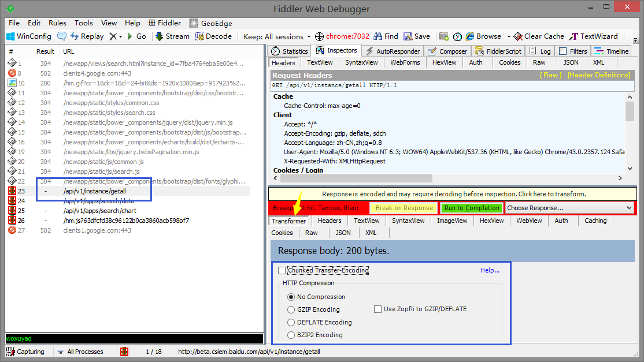Open the Keep: All sessions dropdown

277,36
